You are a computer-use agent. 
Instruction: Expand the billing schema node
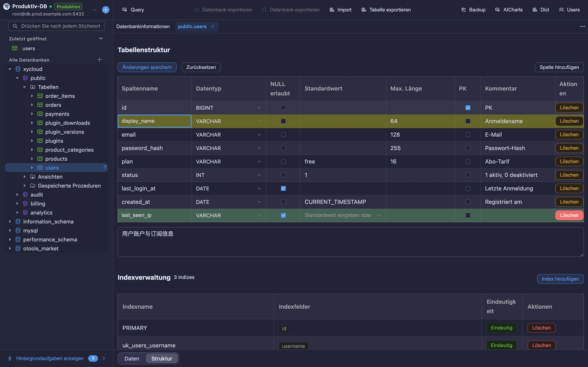(17, 203)
